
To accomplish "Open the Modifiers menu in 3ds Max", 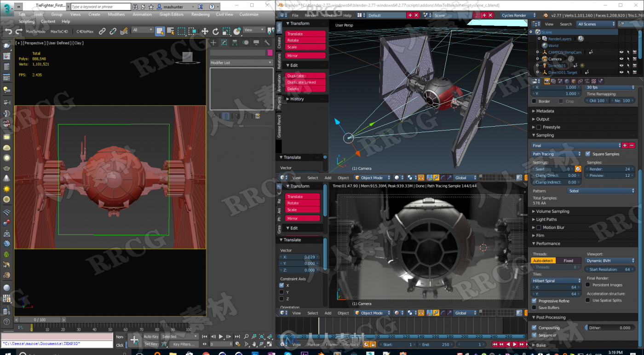I will [x=116, y=14].
